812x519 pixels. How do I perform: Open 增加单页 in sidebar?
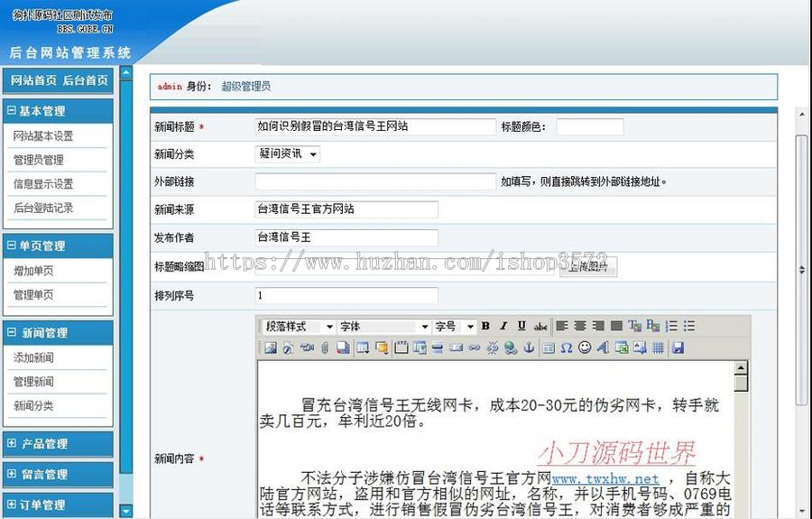pos(33,271)
